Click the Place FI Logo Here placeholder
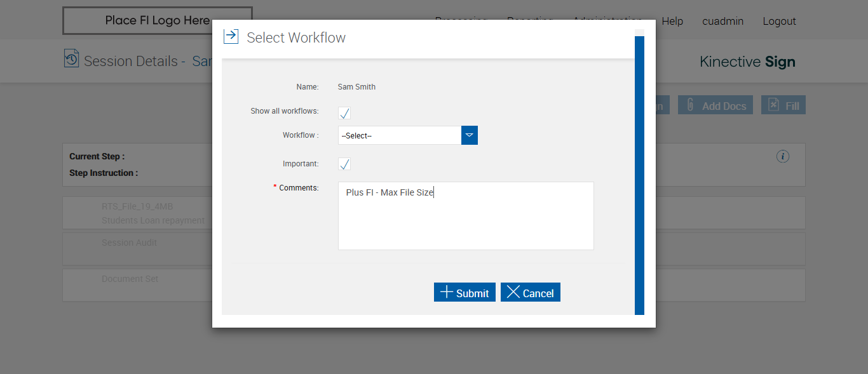 157,20
